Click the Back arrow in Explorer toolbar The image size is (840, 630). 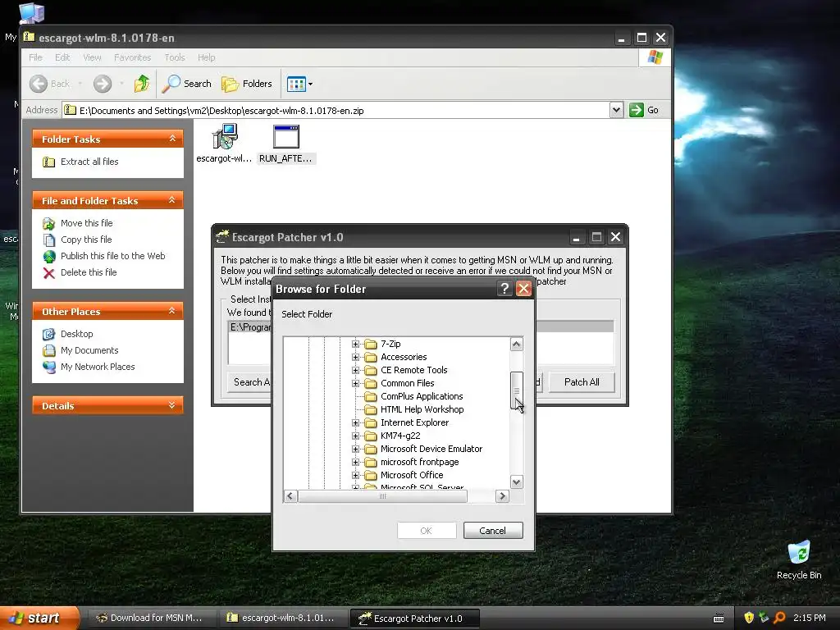[x=39, y=84]
